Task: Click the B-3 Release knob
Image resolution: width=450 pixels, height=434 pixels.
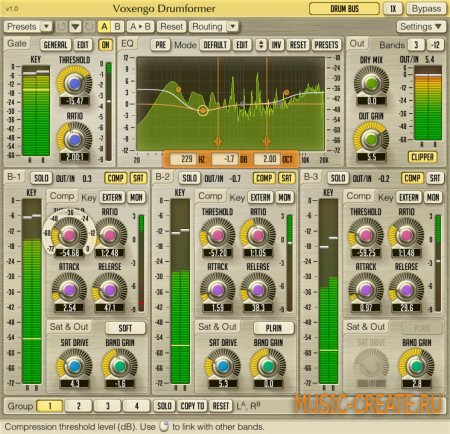Action: pos(406,290)
